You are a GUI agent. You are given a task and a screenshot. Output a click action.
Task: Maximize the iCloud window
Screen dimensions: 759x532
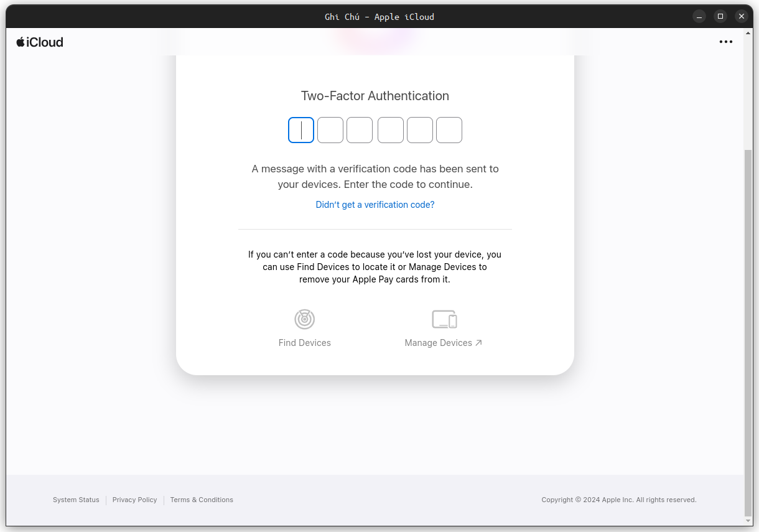[720, 16]
